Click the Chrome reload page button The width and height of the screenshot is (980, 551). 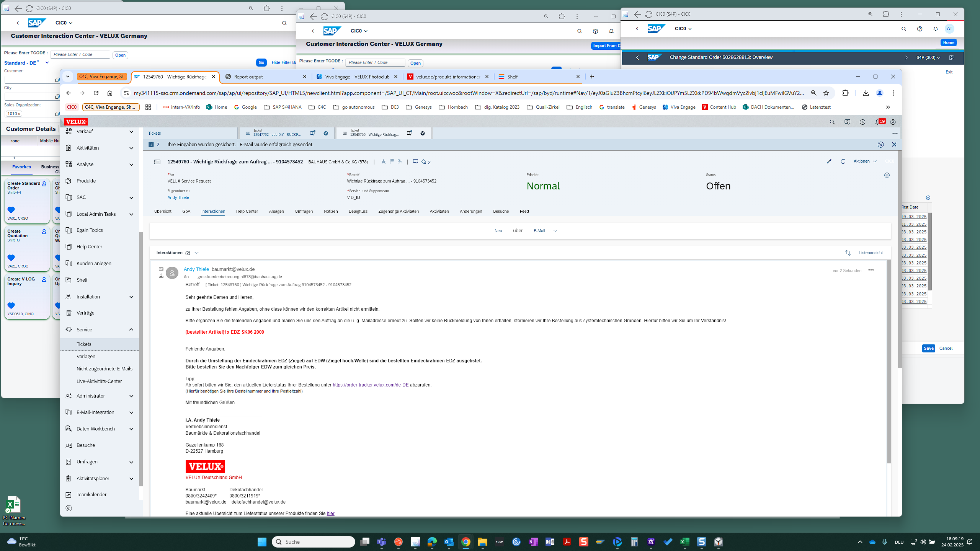(96, 93)
